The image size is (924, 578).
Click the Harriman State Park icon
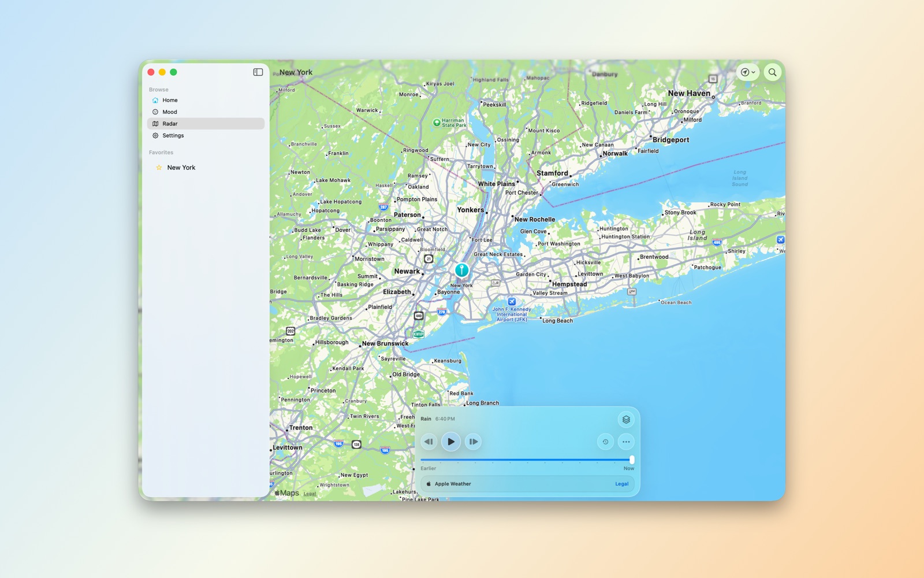(x=437, y=123)
